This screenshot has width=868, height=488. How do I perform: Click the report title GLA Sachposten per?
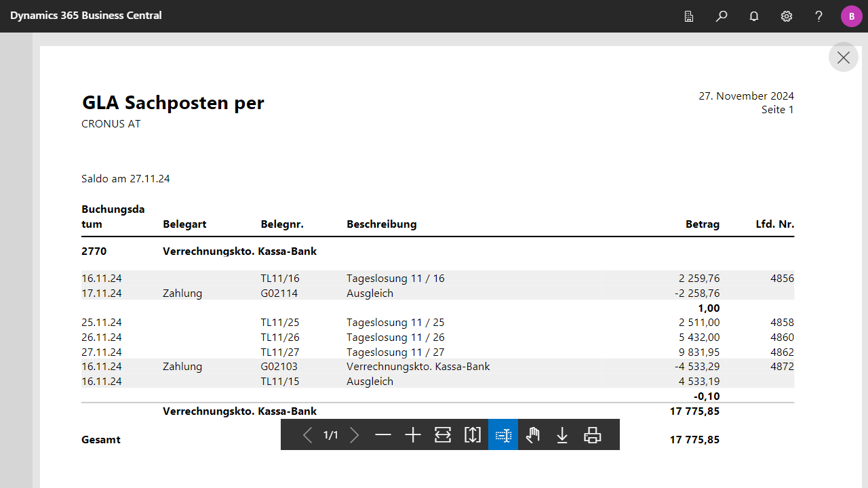click(173, 103)
